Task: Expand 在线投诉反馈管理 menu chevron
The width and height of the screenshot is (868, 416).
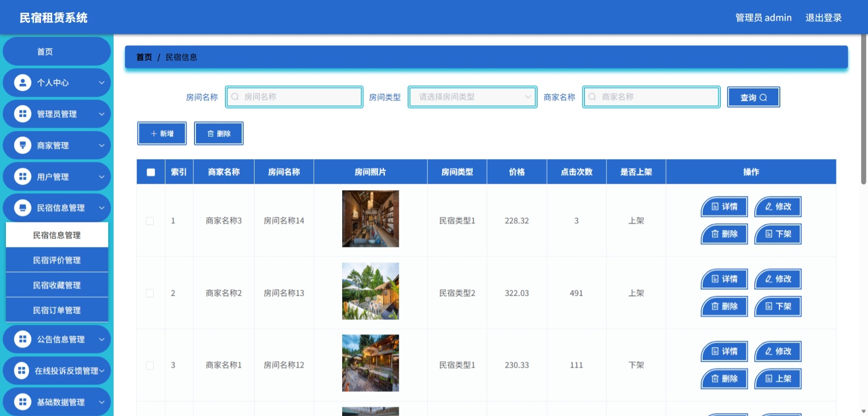Action: pyautogui.click(x=101, y=371)
